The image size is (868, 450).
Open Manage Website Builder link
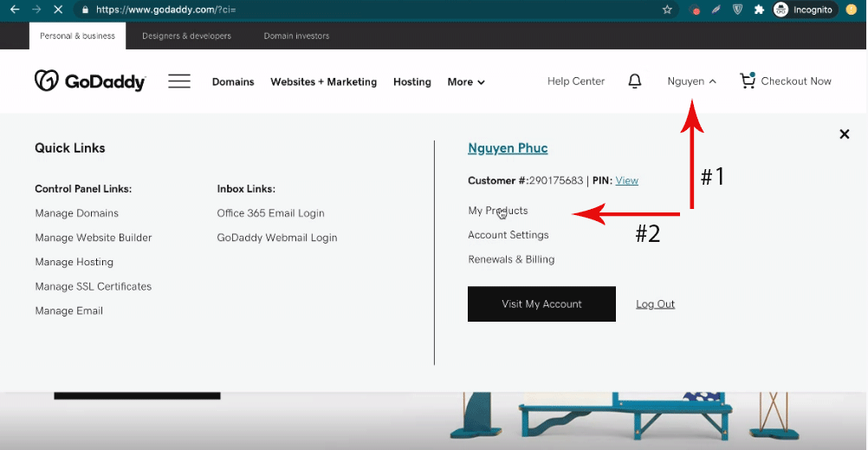tap(93, 238)
